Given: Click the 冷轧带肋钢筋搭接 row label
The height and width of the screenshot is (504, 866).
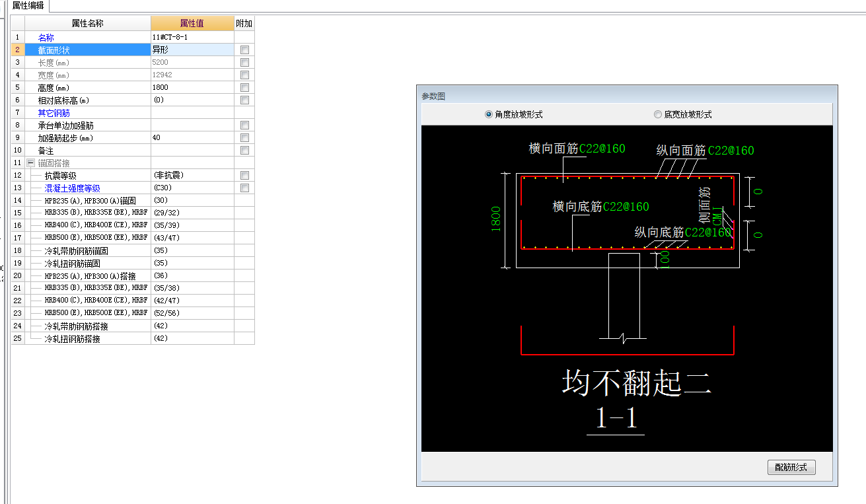Looking at the screenshot, I should click(x=77, y=326).
